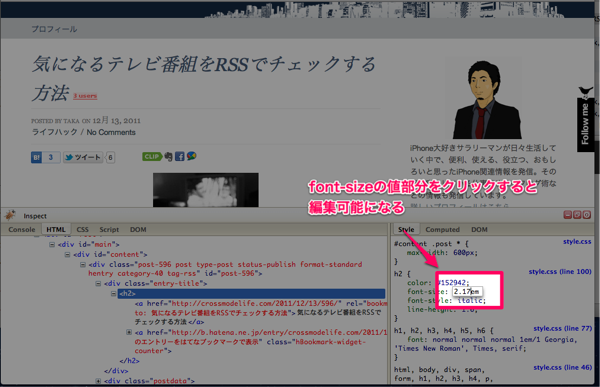This screenshot has height=387, width=600.
Task: Click the font-size 2.17em edit field
Action: point(466,291)
